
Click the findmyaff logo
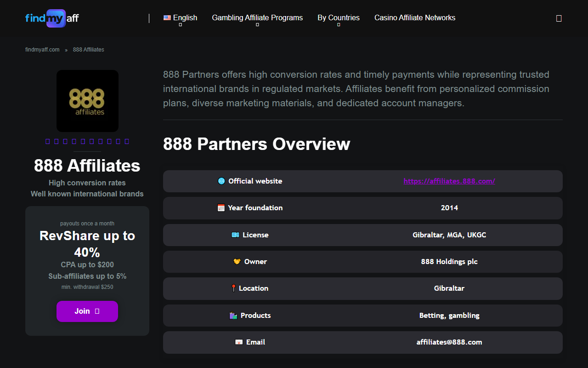[x=52, y=18]
